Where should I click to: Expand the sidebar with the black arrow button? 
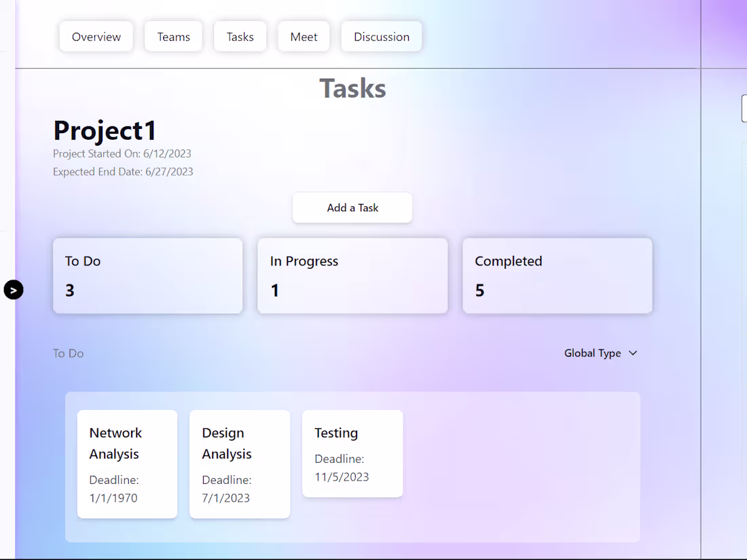click(x=14, y=290)
